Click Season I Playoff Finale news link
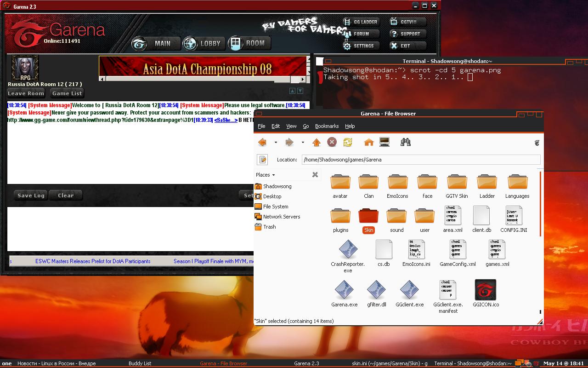Image resolution: width=588 pixels, height=368 pixels. pyautogui.click(x=214, y=261)
